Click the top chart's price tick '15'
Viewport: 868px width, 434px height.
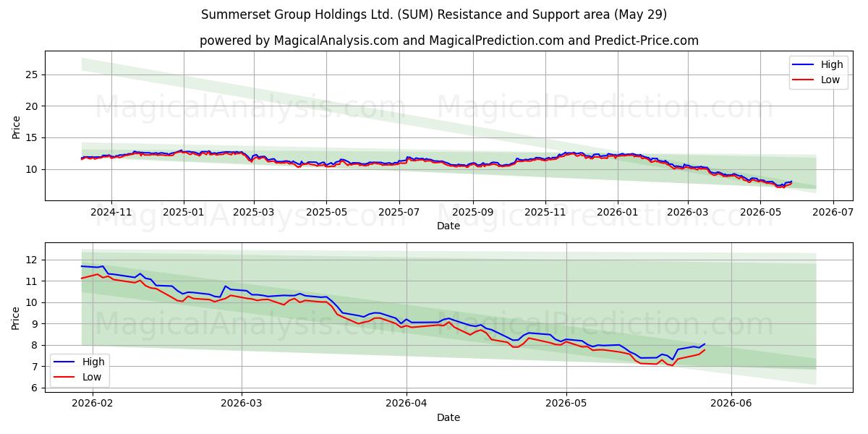click(x=33, y=137)
